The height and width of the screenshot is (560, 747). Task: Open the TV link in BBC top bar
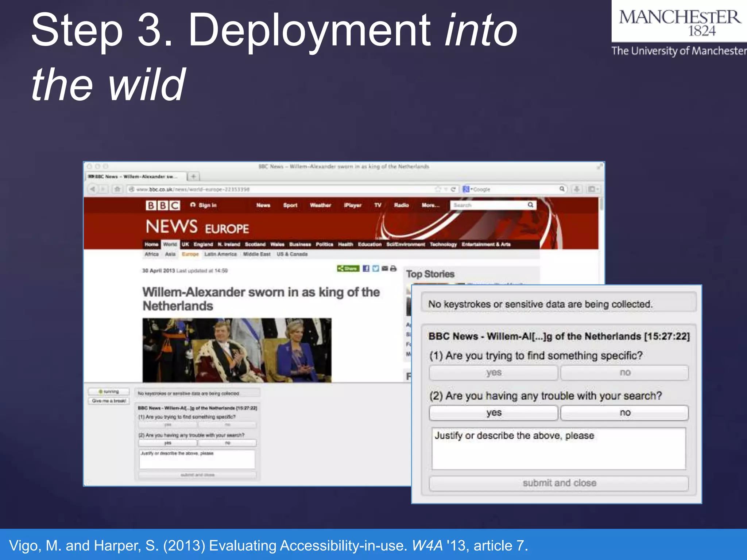pyautogui.click(x=378, y=205)
